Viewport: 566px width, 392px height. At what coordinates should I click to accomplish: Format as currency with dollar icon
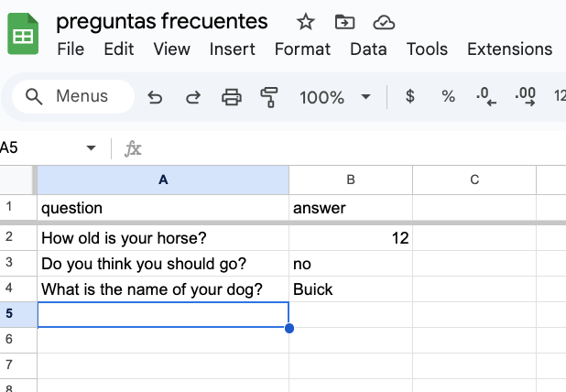tap(409, 96)
